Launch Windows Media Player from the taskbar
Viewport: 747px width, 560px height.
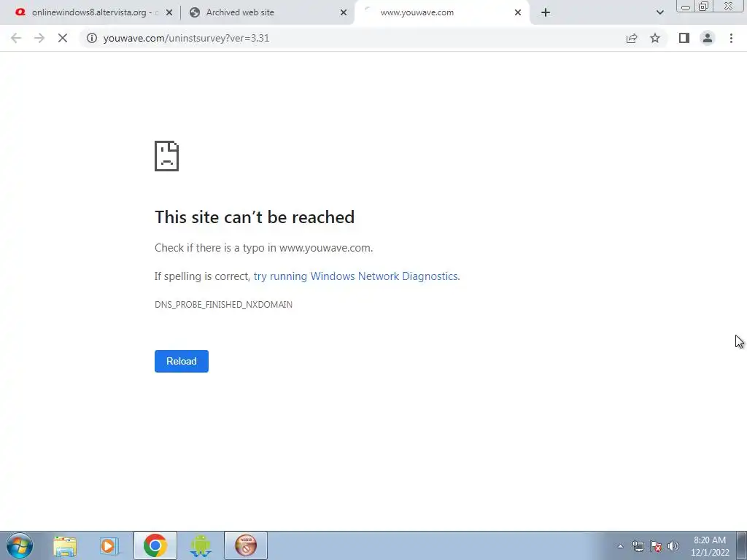pyautogui.click(x=109, y=546)
